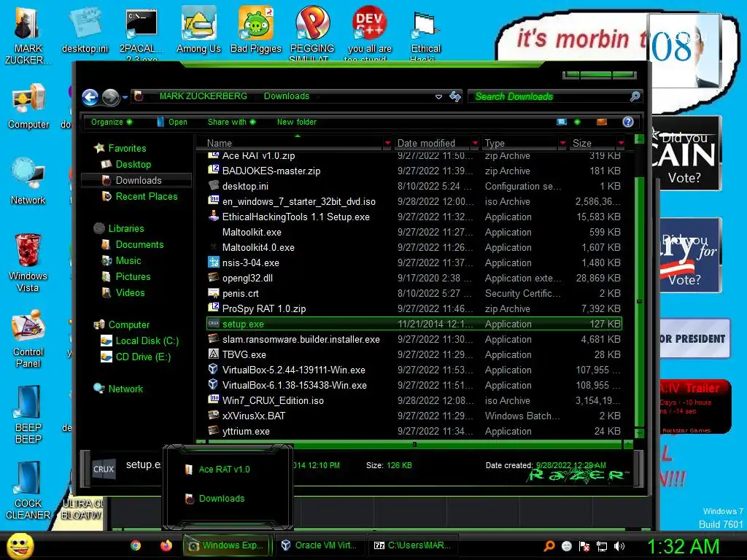Open the Pictures library

[x=133, y=276]
